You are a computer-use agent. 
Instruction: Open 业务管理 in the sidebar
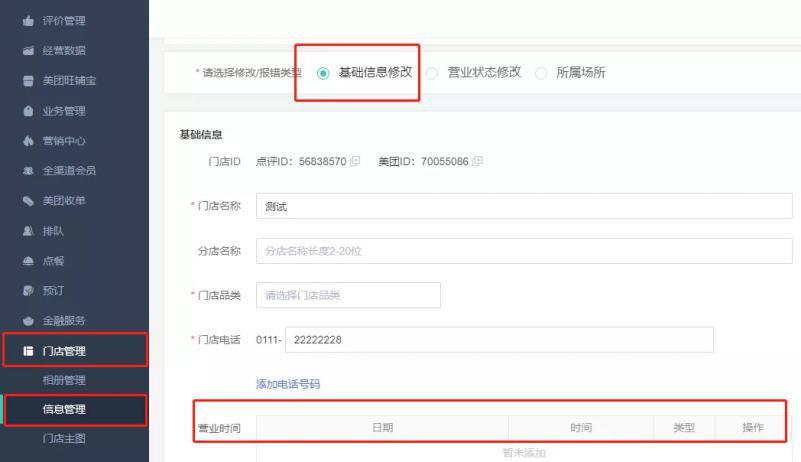64,111
